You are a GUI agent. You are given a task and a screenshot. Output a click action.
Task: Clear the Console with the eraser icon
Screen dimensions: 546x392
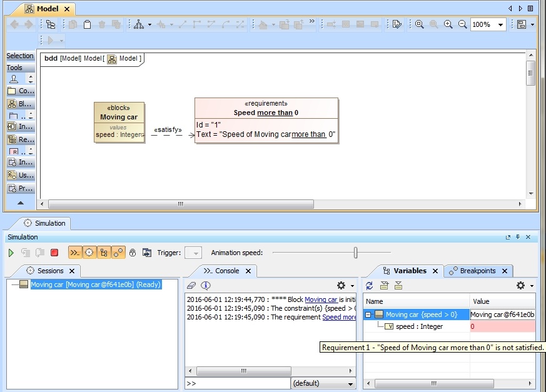point(191,286)
